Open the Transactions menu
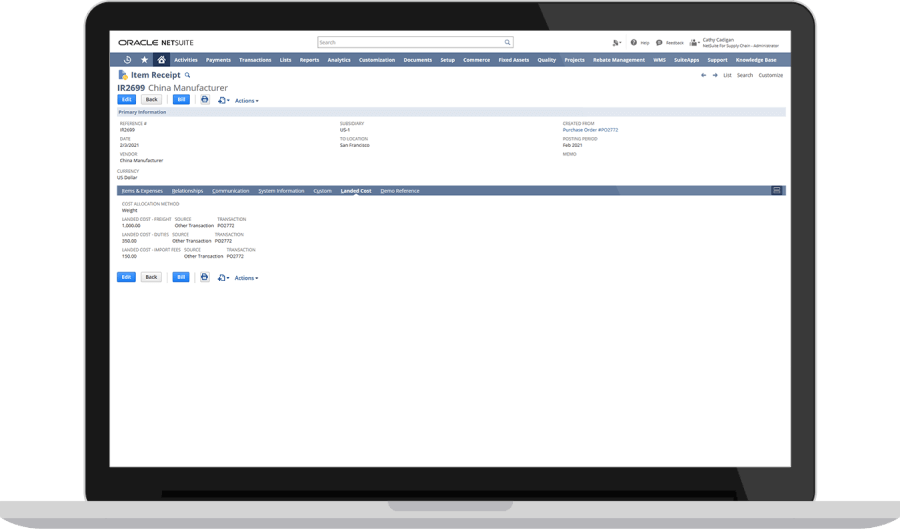The image size is (900, 529). point(255,60)
